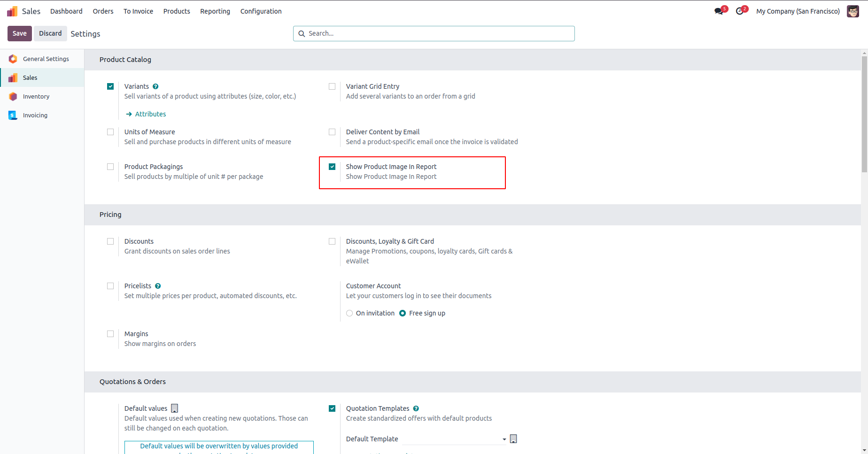The height and width of the screenshot is (454, 868).
Task: Click the company icon beside Default values
Action: [175, 408]
